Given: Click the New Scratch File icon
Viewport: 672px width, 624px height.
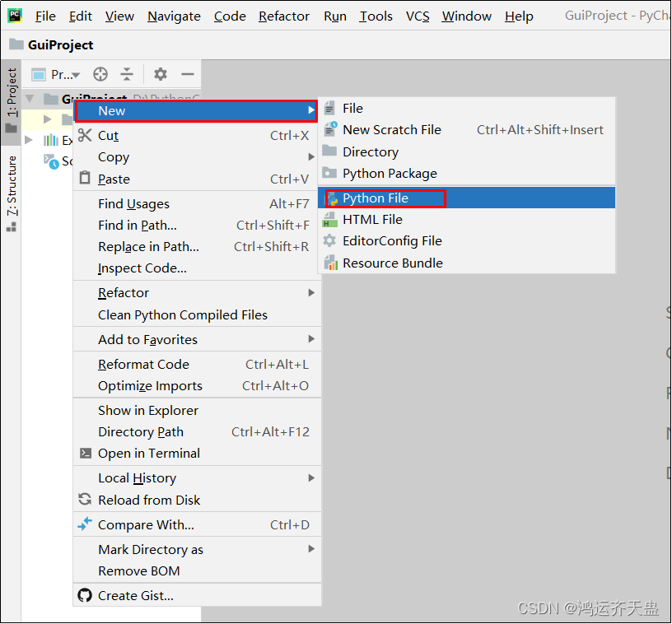Looking at the screenshot, I should coord(329,129).
